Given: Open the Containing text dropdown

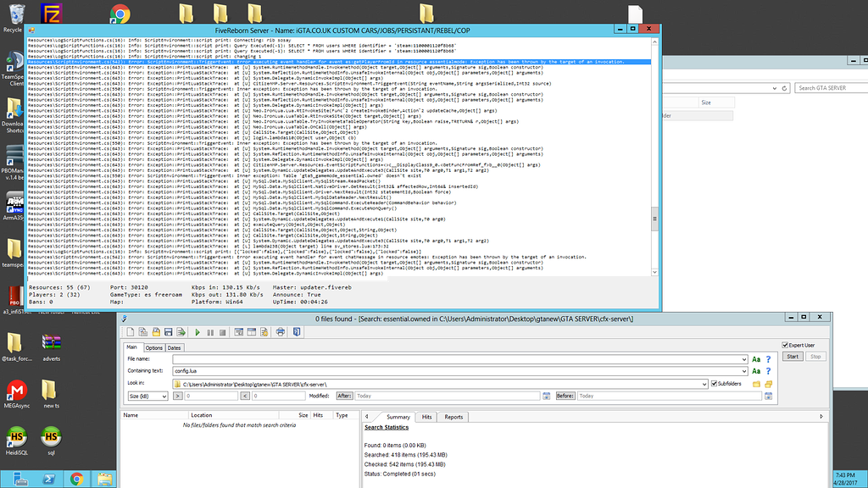Looking at the screenshot, I should [744, 371].
